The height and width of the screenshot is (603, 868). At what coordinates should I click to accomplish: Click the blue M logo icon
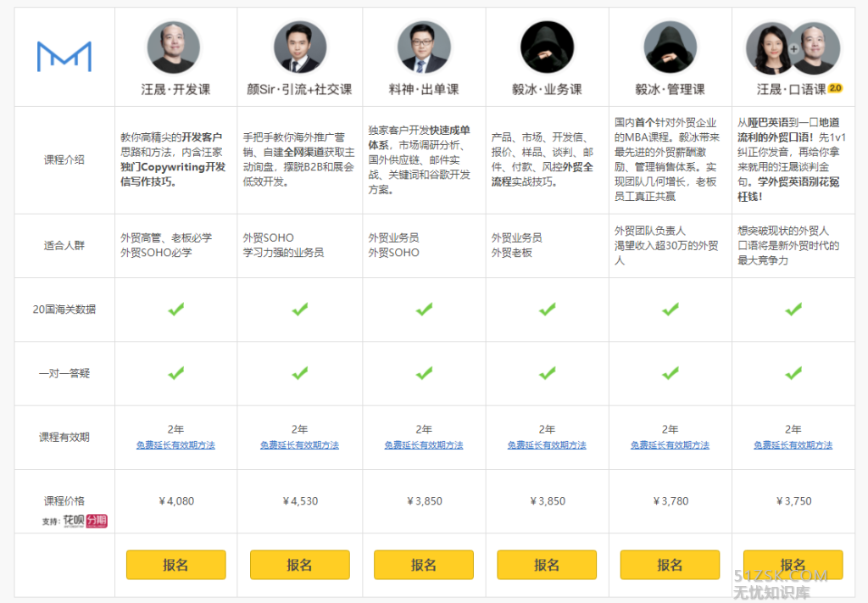[x=64, y=56]
